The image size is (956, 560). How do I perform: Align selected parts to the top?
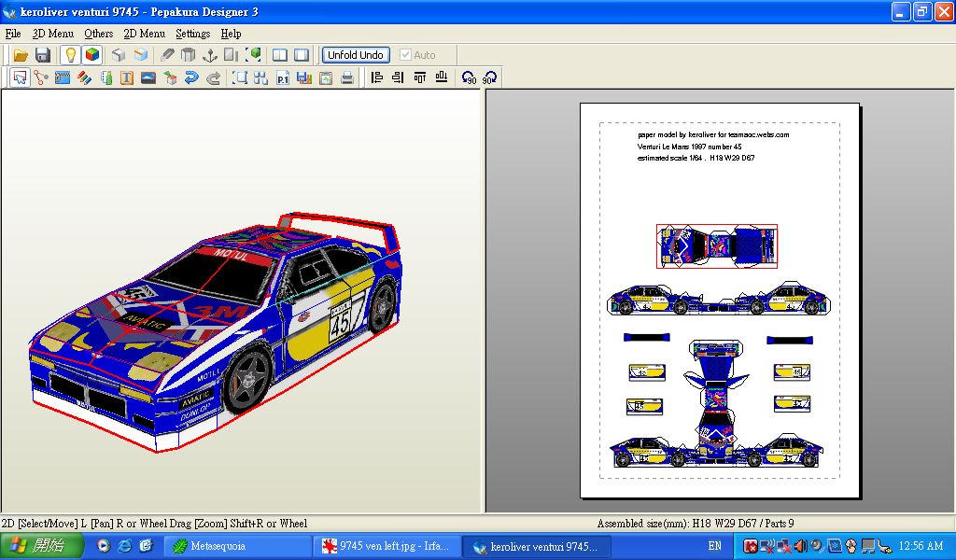[x=419, y=78]
